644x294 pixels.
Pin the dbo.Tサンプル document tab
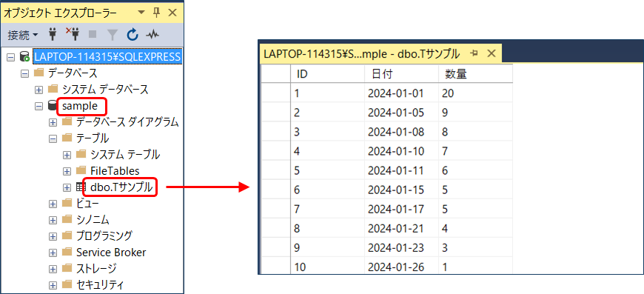tap(474, 53)
